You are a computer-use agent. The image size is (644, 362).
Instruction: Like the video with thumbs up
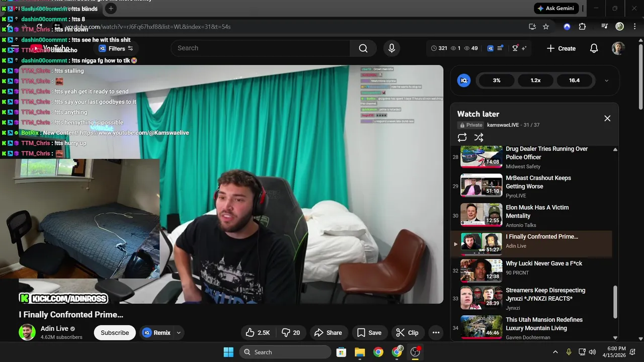coord(258,332)
